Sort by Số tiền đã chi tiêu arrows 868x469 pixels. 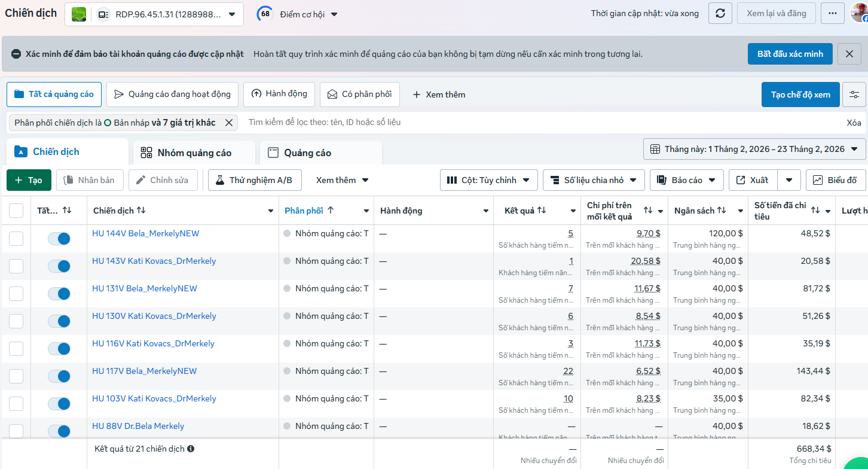tap(815, 211)
